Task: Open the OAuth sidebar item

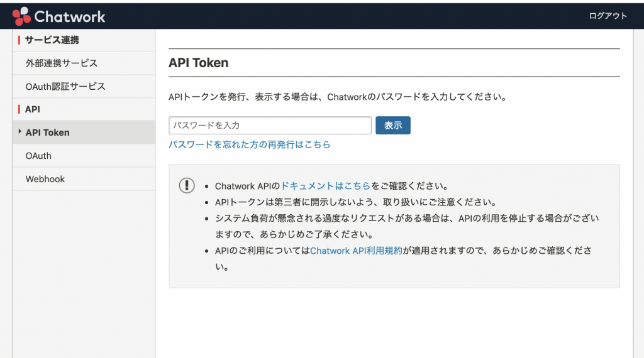Action: coord(84,156)
